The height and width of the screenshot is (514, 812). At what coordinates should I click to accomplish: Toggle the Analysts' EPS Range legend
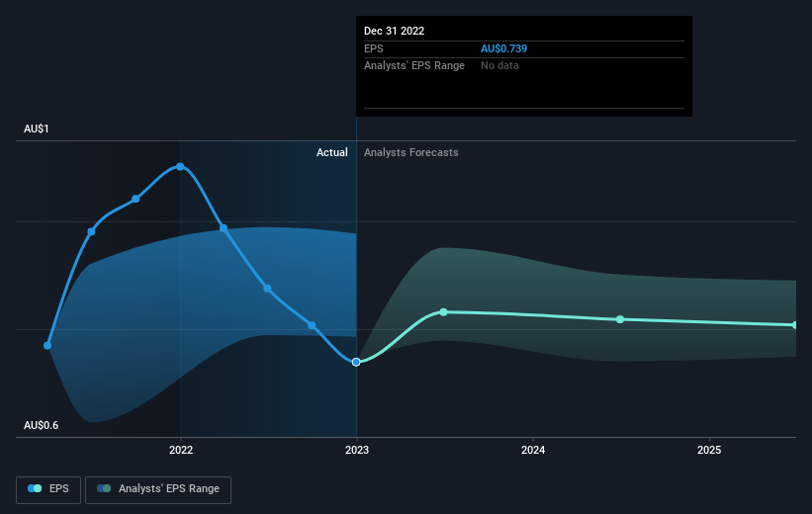(x=158, y=489)
